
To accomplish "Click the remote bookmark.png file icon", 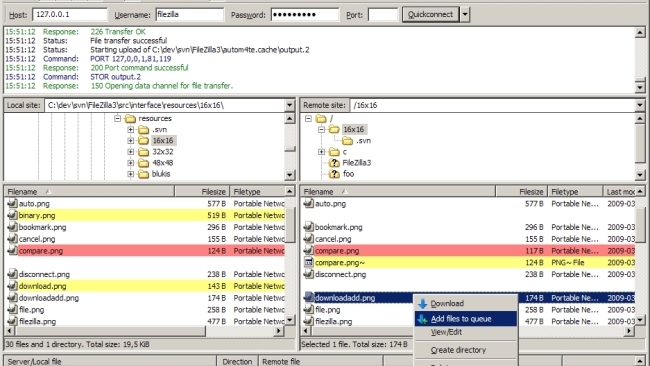I will coord(308,227).
